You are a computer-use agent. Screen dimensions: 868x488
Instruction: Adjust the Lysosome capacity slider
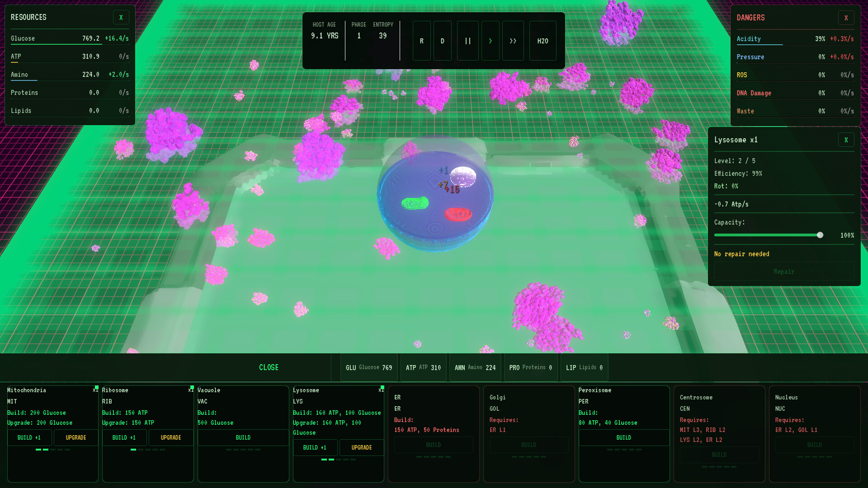coord(820,235)
